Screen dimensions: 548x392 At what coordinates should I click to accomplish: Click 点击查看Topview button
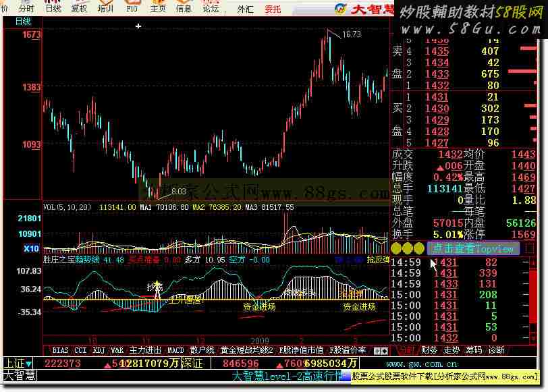pyautogui.click(x=473, y=248)
